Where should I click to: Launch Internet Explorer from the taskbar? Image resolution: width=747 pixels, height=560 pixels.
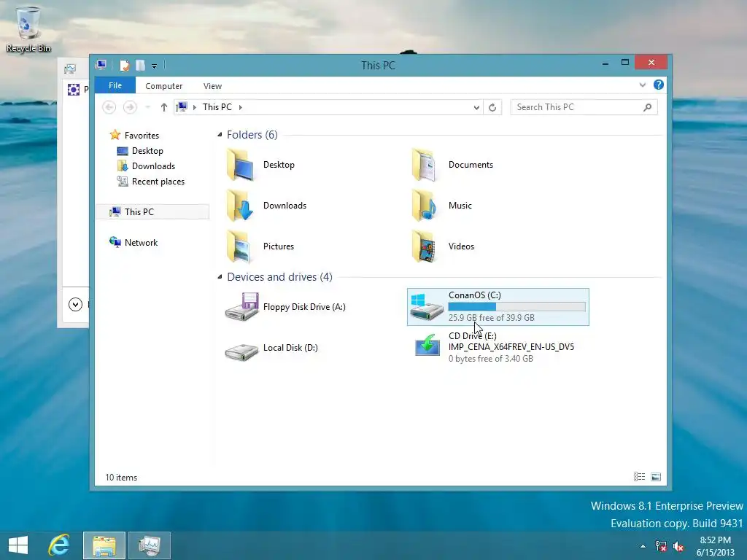tap(58, 545)
